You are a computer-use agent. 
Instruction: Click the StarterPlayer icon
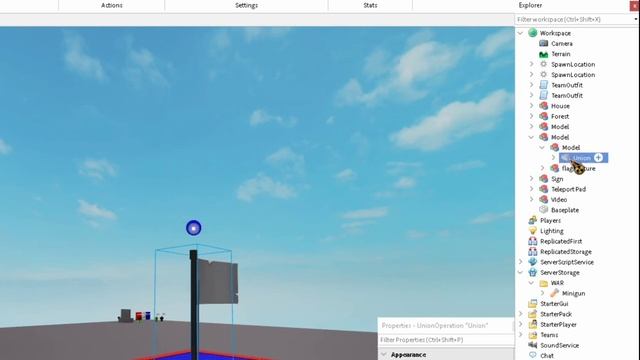tap(532, 324)
